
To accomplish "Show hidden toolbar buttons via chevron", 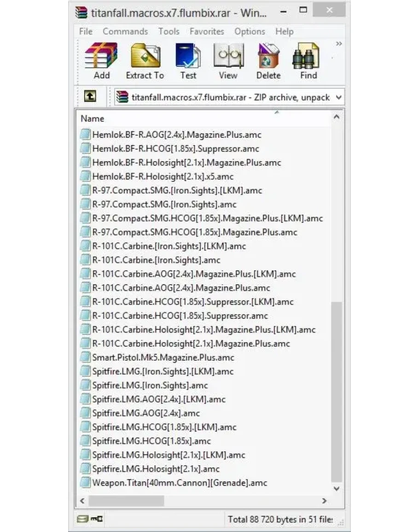I will (x=339, y=44).
